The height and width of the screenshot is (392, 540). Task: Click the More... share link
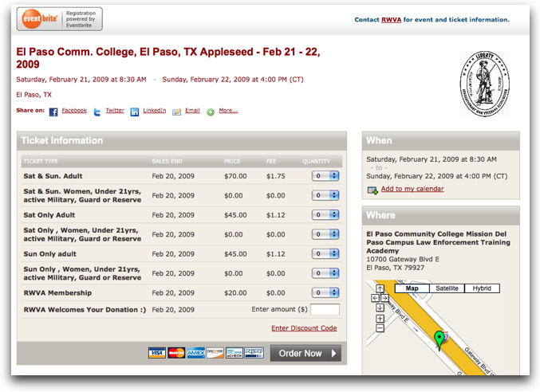(x=228, y=111)
